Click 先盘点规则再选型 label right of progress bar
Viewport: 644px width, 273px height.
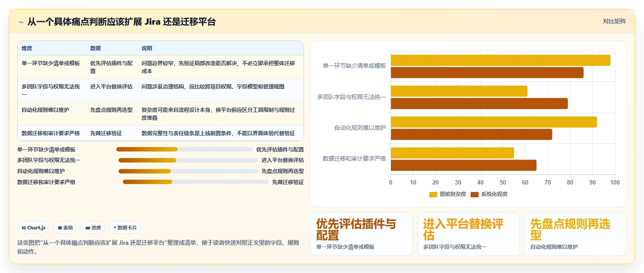[283, 171]
